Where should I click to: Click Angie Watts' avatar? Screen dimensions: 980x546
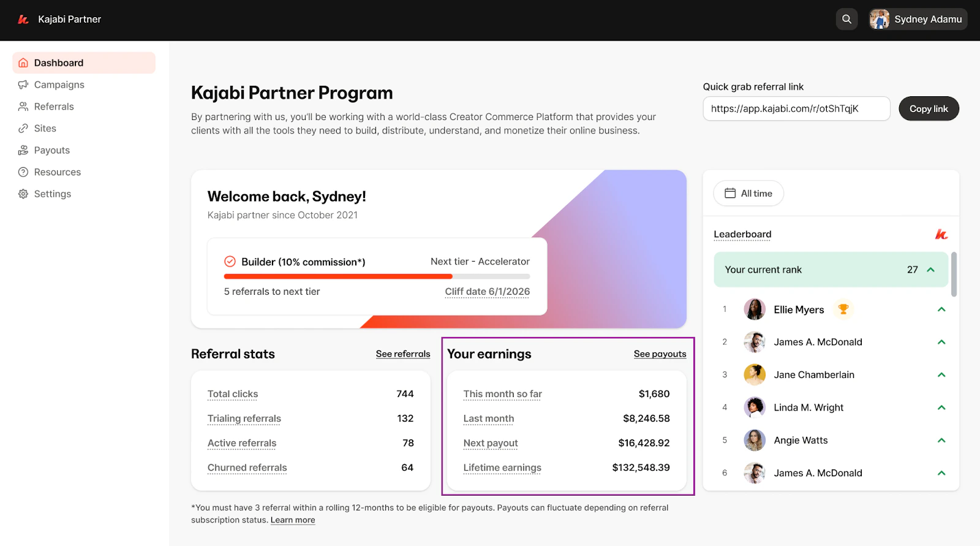pyautogui.click(x=755, y=440)
